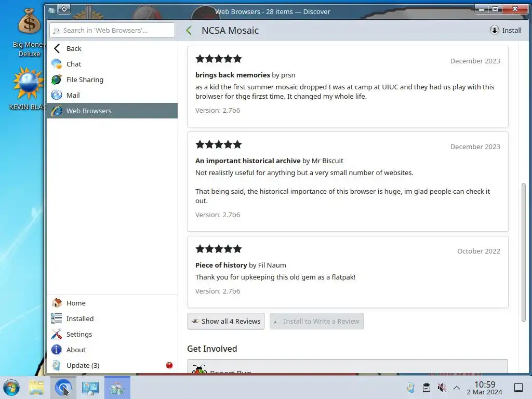The width and height of the screenshot is (532, 399).
Task: Click Show all 4 Reviews button
Action: 226,321
